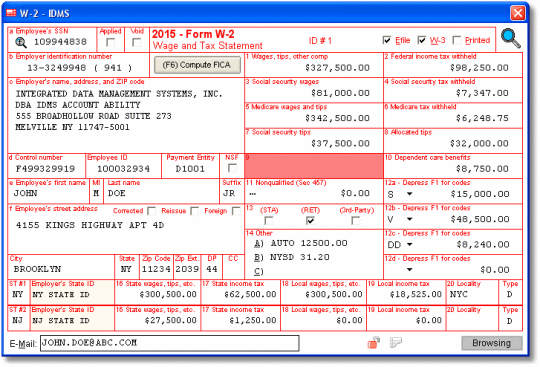
Task: Click the Browsing status button
Action: click(491, 343)
